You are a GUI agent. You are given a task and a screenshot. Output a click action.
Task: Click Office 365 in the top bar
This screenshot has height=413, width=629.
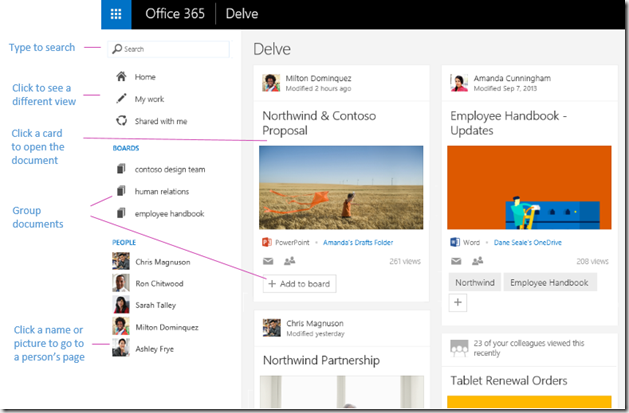pyautogui.click(x=175, y=14)
